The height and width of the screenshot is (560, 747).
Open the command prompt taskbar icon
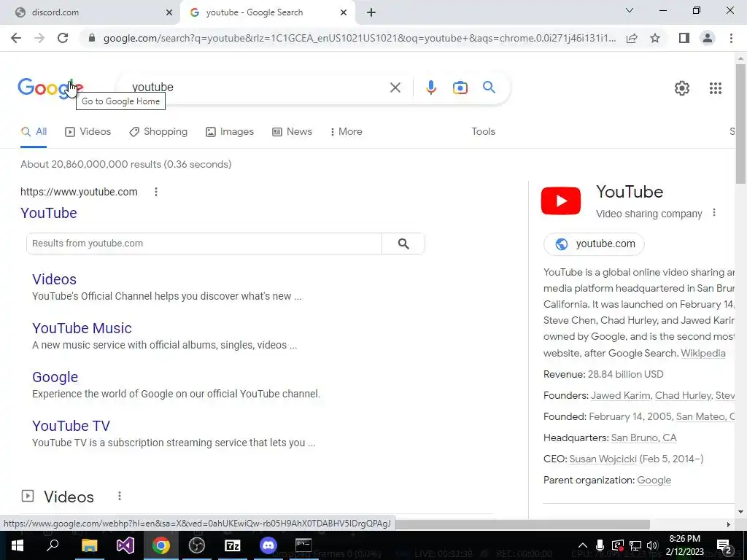(303, 545)
